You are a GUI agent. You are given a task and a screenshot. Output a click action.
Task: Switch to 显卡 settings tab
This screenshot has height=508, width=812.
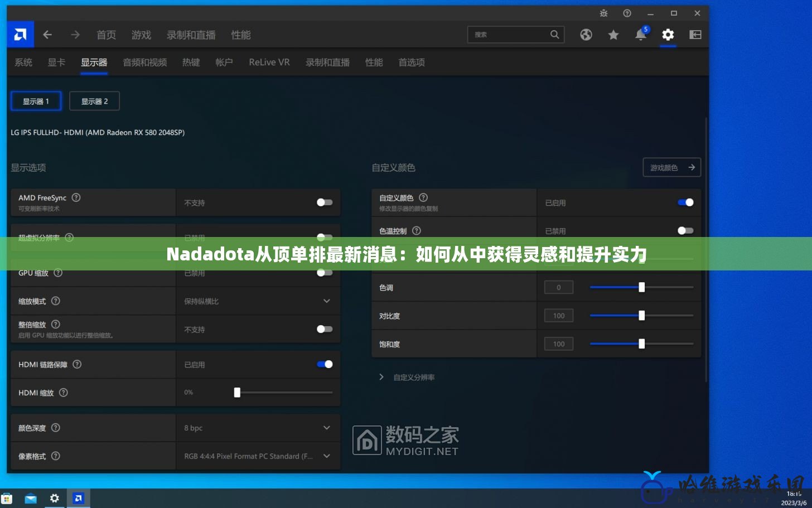(56, 62)
